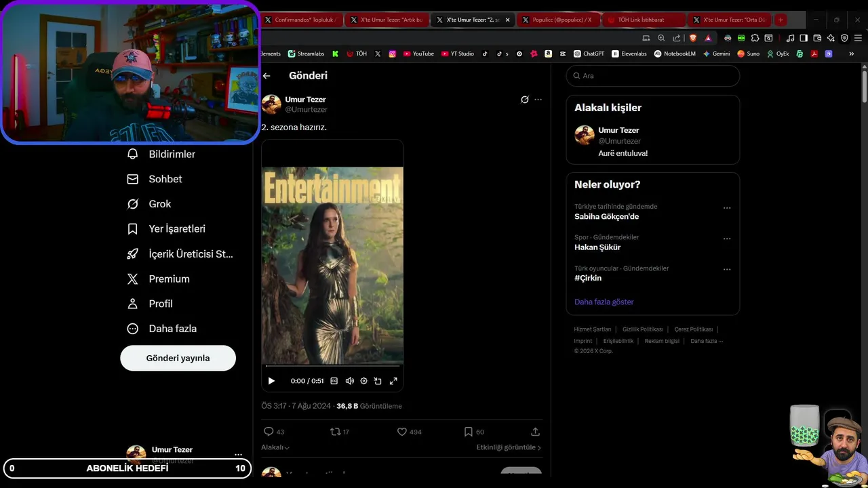Open Bildirimler in the sidebar

click(161, 155)
